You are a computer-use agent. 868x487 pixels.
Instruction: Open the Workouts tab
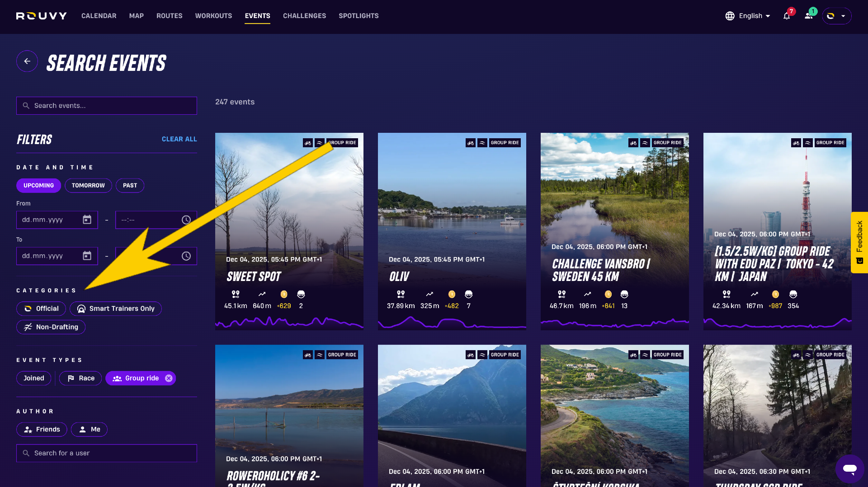(x=213, y=16)
